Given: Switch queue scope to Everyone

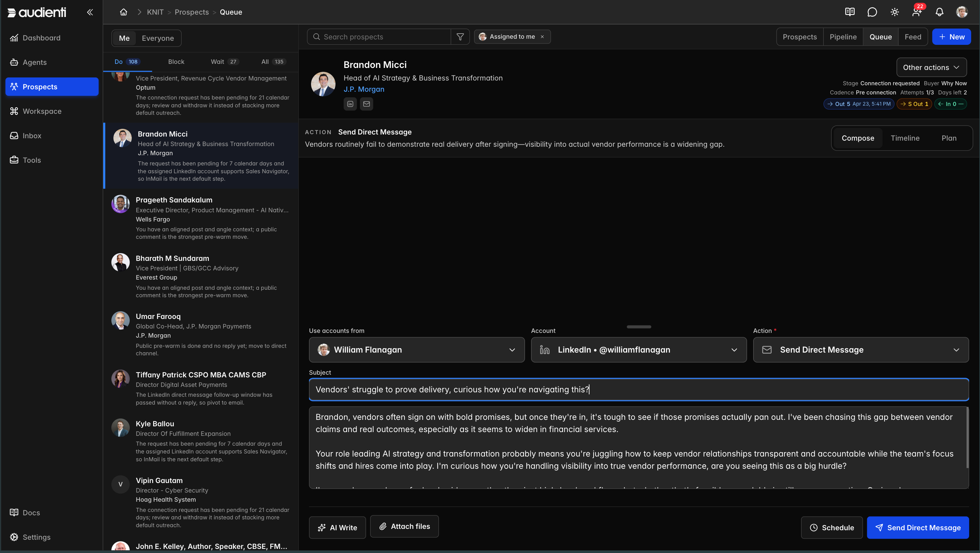Looking at the screenshot, I should pos(158,38).
